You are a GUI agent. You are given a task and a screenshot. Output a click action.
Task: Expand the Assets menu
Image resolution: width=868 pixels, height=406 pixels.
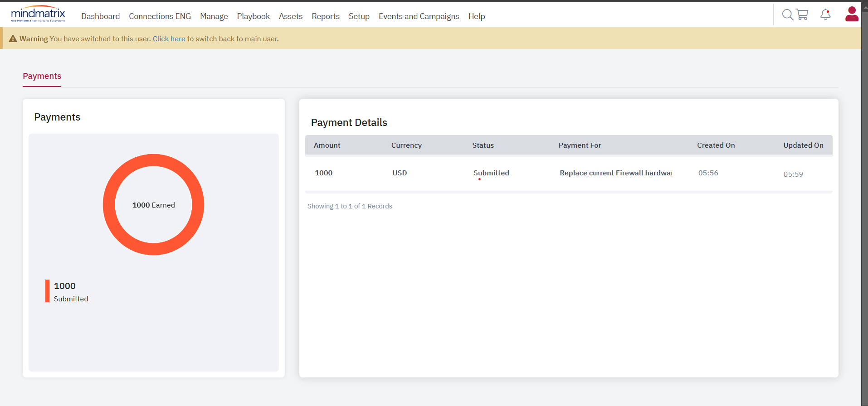[x=290, y=16]
